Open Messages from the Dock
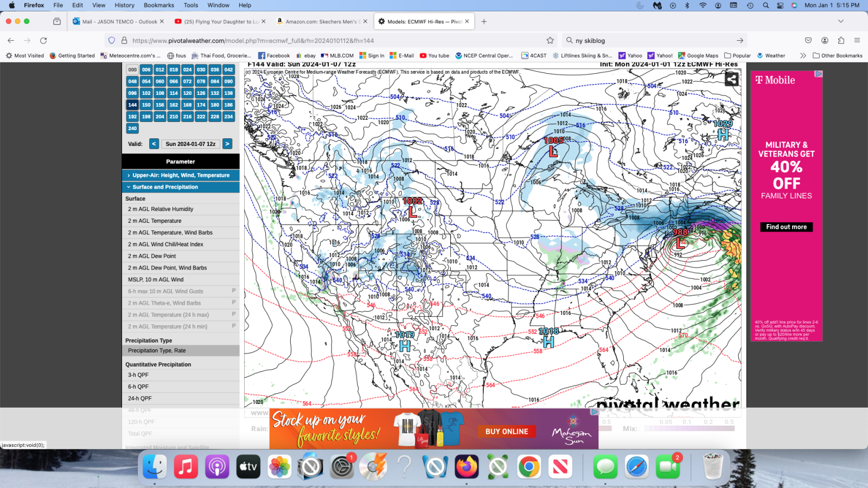868x488 pixels. 604,465
